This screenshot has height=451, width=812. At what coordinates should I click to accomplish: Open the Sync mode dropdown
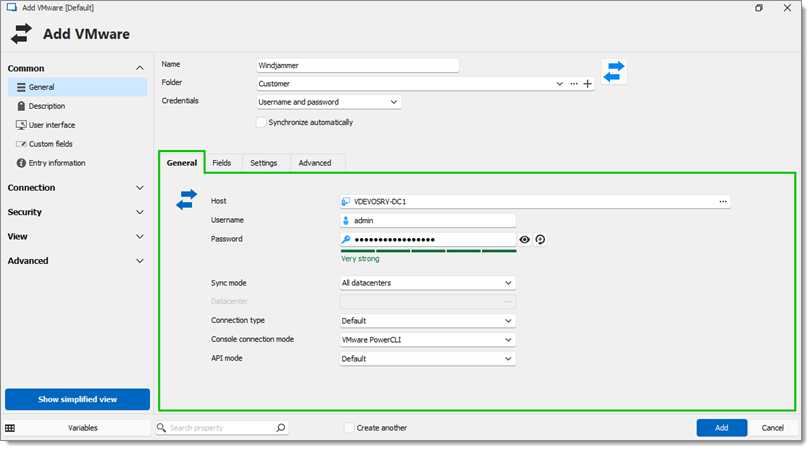coord(428,283)
